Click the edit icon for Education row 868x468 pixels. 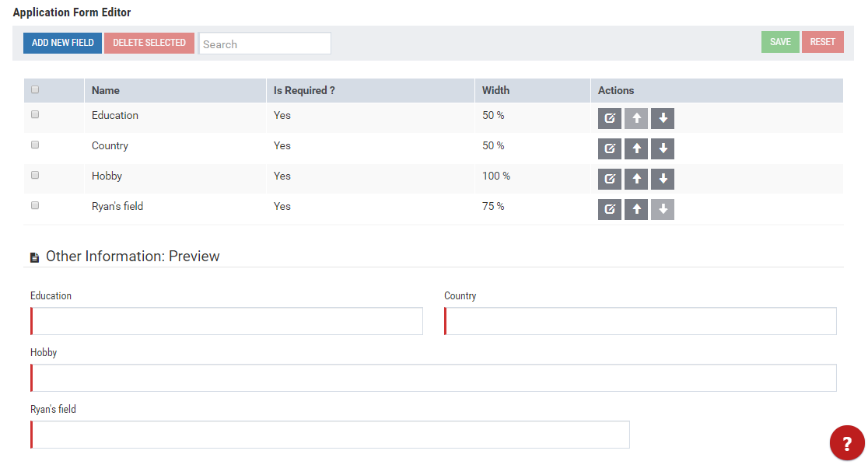[x=610, y=118]
